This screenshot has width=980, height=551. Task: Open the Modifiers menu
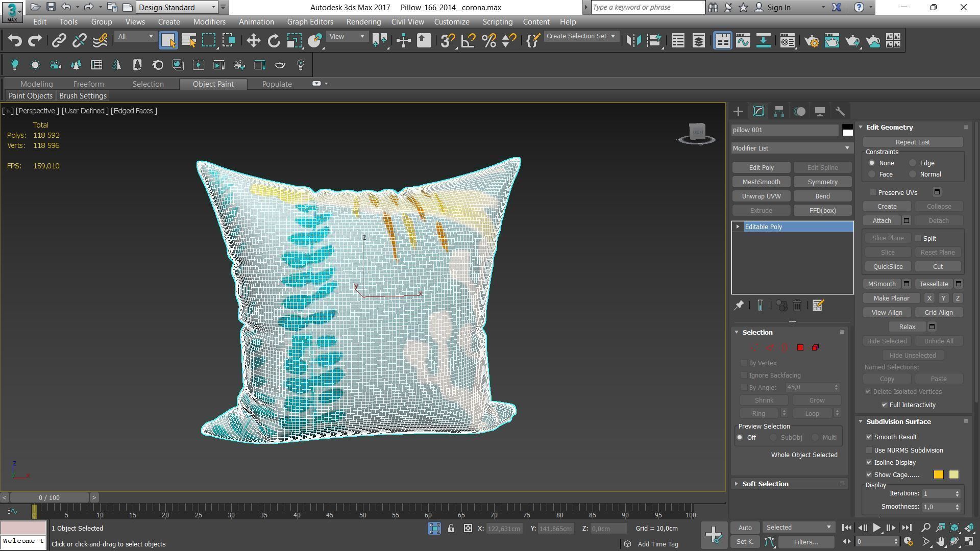209,22
